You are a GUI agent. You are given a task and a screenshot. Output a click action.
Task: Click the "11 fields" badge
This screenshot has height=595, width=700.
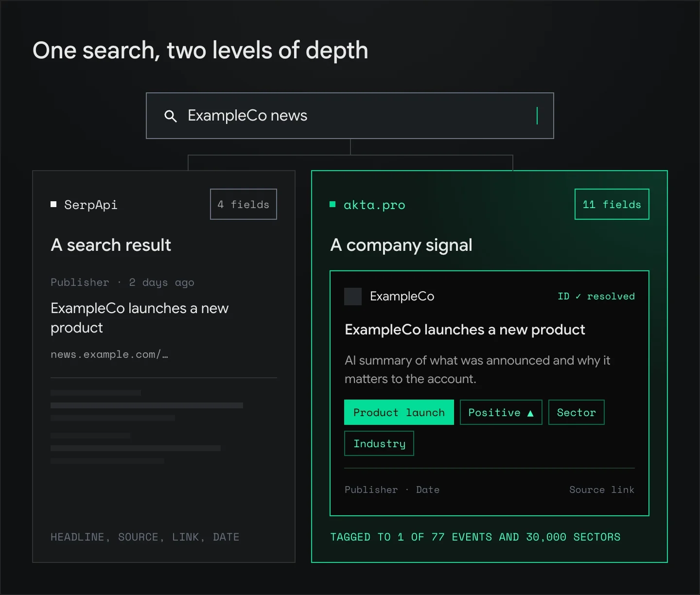612,204
